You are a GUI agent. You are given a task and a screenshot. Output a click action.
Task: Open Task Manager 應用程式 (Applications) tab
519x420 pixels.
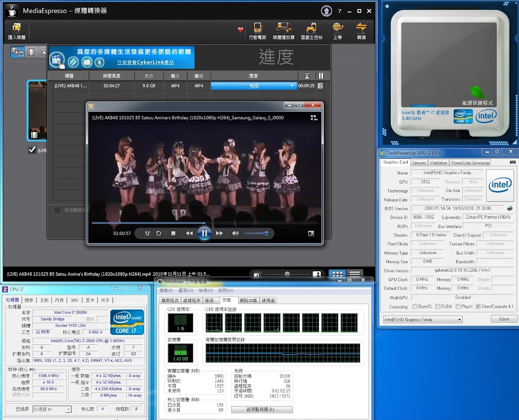click(x=170, y=301)
